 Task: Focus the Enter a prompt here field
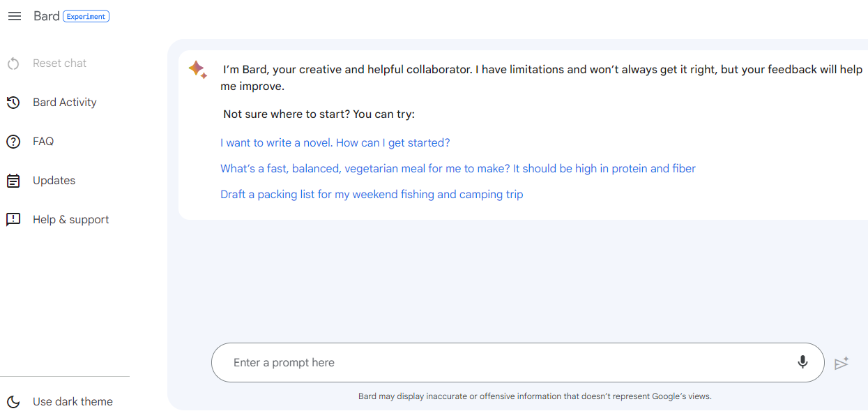(518, 362)
